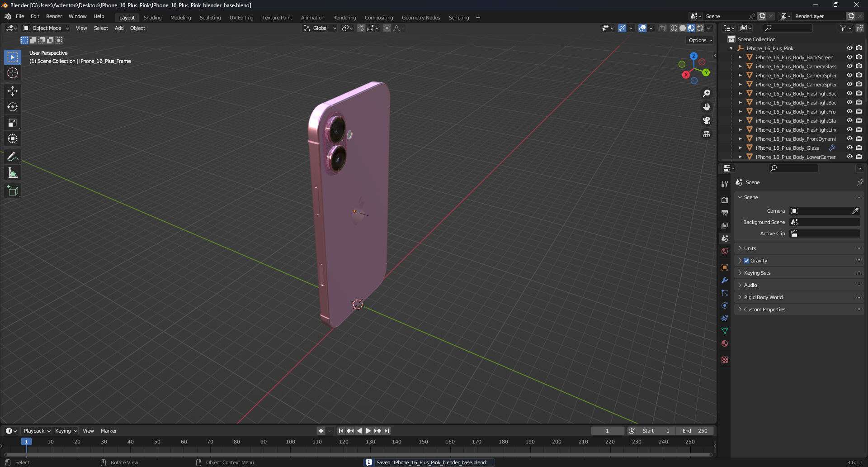Select the Annotate tool
The height and width of the screenshot is (467, 868).
(13, 157)
